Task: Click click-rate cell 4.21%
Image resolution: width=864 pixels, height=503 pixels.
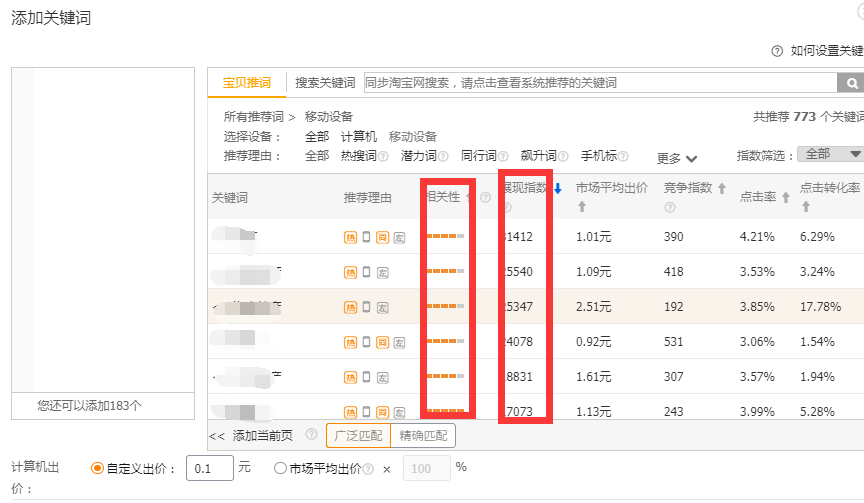Action: coord(757,237)
